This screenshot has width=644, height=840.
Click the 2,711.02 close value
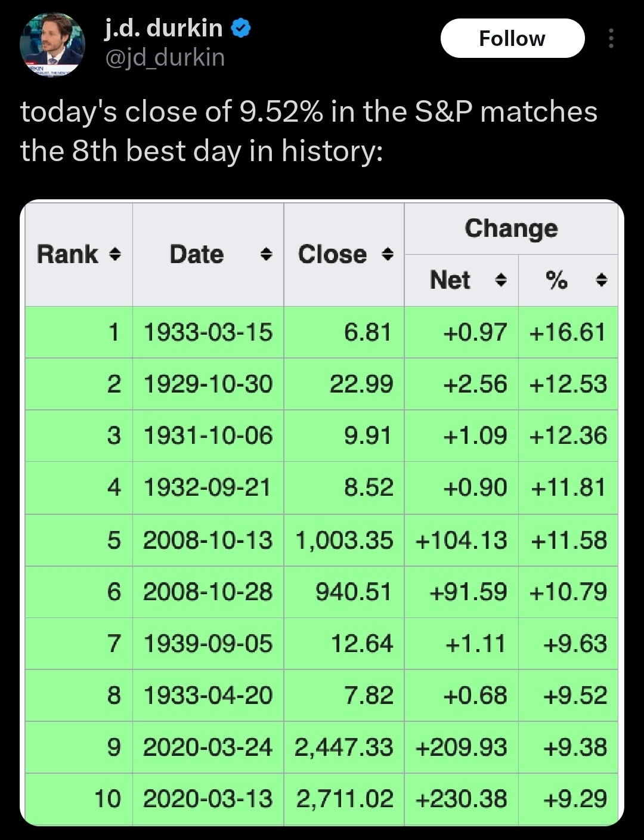345,799
